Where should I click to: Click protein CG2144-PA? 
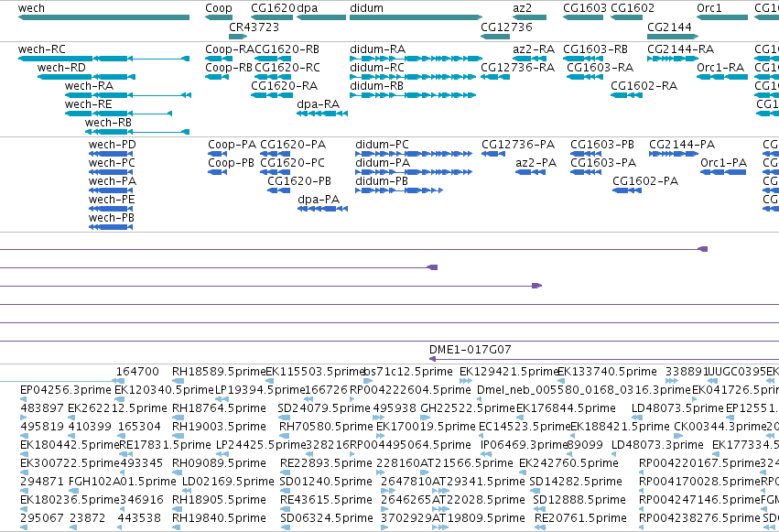(x=674, y=154)
